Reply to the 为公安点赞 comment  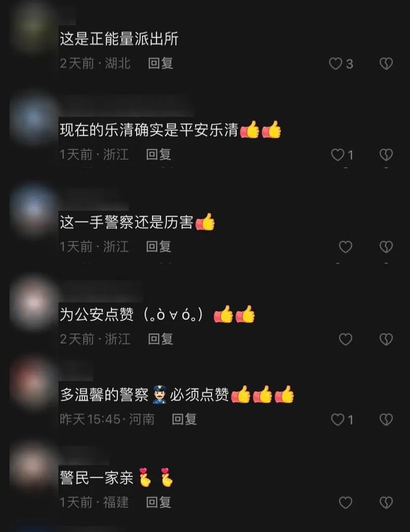(160, 339)
